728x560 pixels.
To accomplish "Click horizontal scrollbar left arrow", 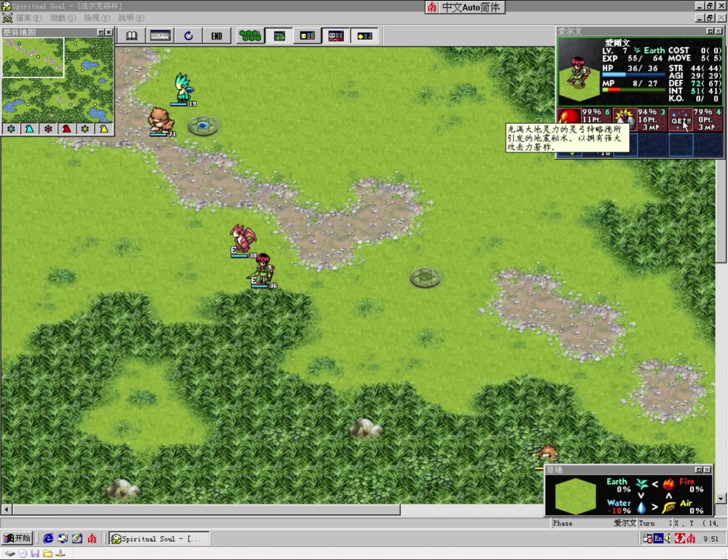I will tap(7, 510).
